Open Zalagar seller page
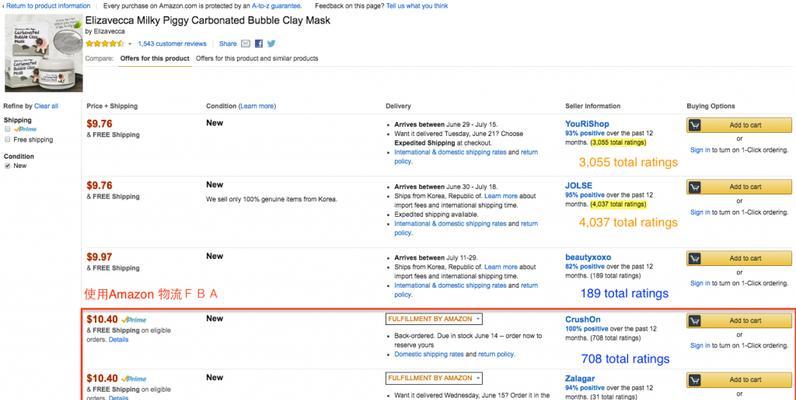This screenshot has height=400, width=796. 580,379
